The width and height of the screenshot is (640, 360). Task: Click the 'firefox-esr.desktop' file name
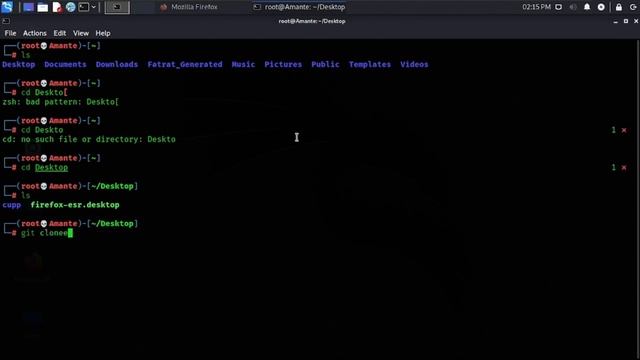coord(75,205)
